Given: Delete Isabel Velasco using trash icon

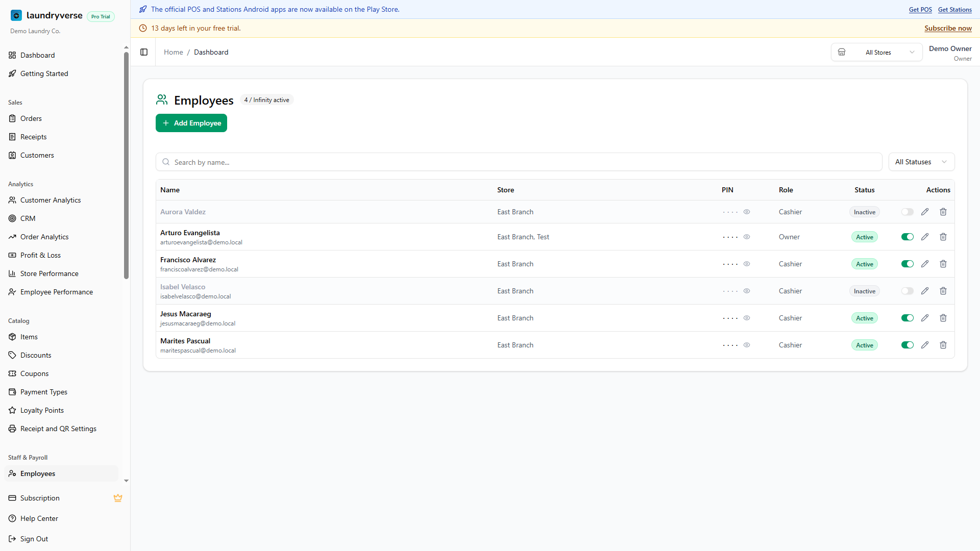Looking at the screenshot, I should click(x=943, y=291).
